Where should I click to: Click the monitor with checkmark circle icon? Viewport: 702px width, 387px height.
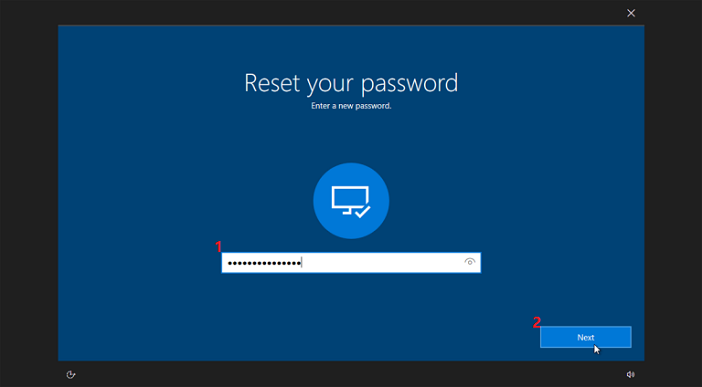click(351, 201)
